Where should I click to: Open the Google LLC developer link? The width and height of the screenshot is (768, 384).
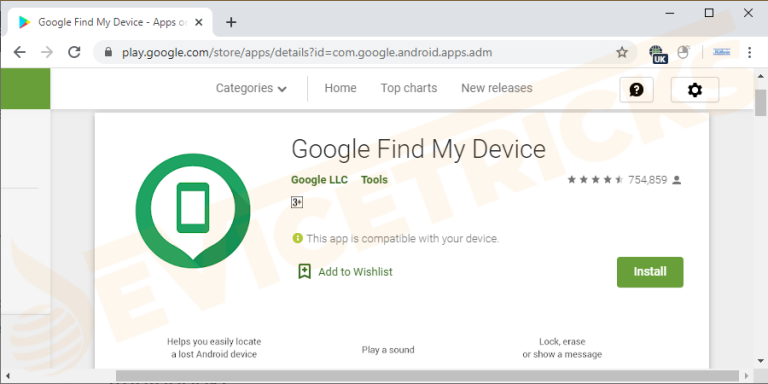tap(319, 180)
